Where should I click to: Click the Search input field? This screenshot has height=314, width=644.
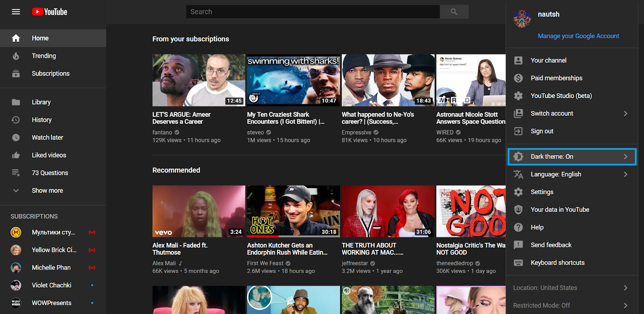point(313,12)
